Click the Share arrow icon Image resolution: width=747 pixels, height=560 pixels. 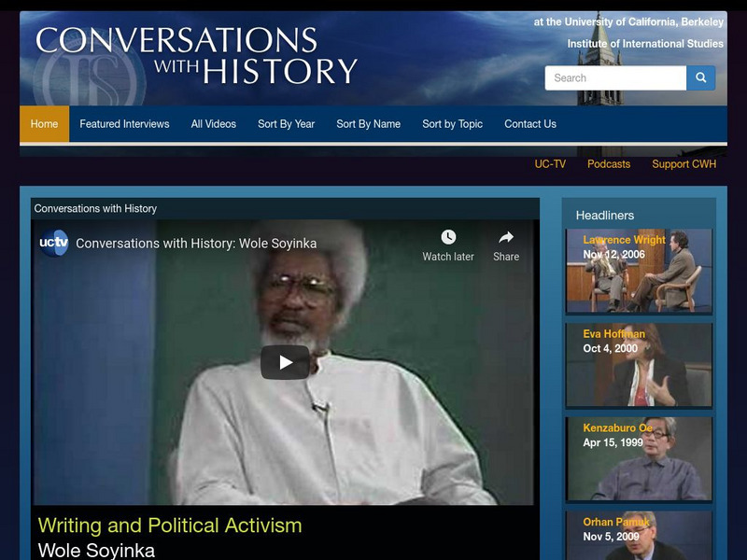[x=506, y=237]
